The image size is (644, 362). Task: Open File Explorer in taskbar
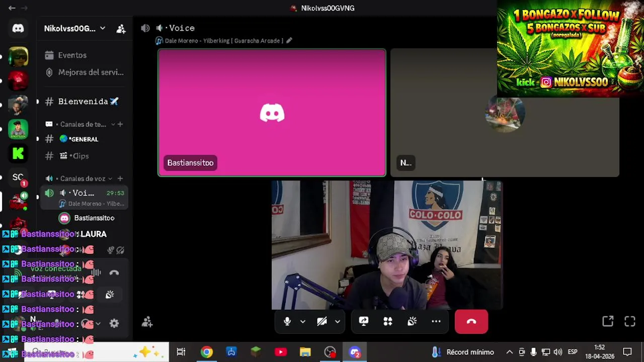305,352
